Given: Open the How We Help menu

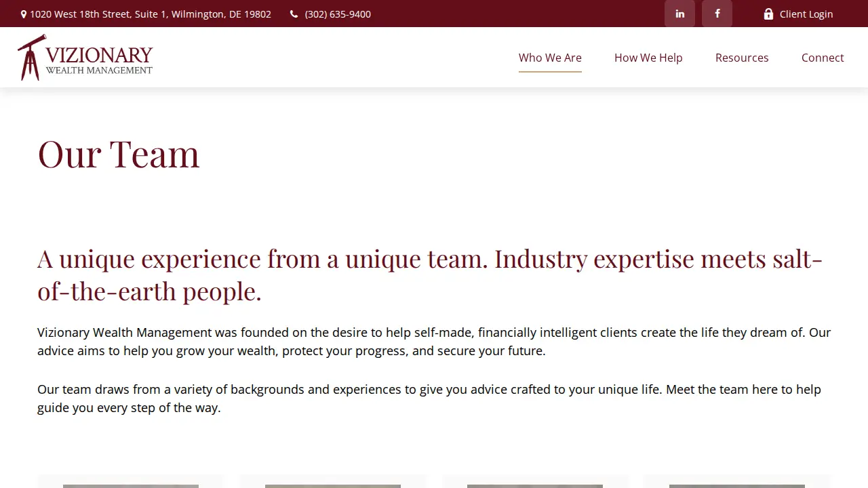Looking at the screenshot, I should (x=648, y=58).
